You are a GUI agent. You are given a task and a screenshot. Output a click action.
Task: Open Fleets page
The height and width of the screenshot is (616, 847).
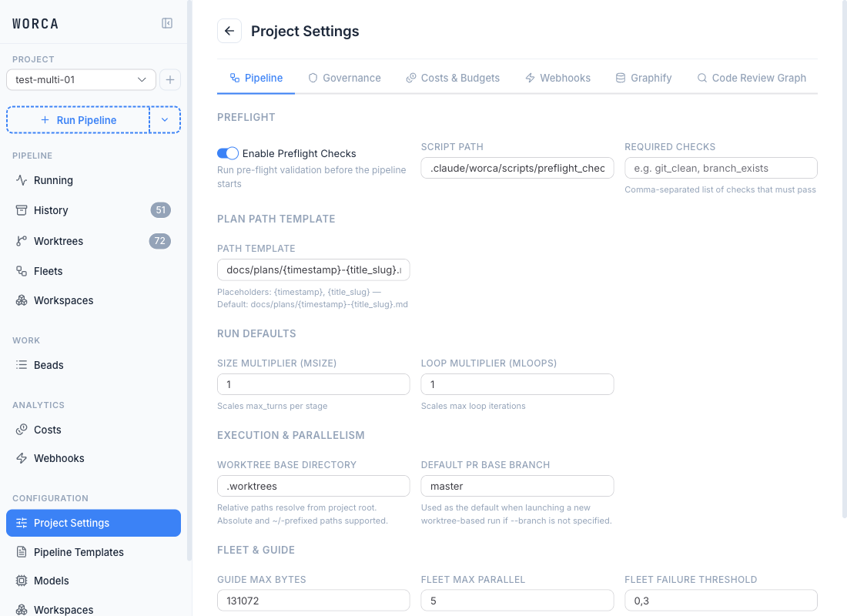tap(93, 271)
